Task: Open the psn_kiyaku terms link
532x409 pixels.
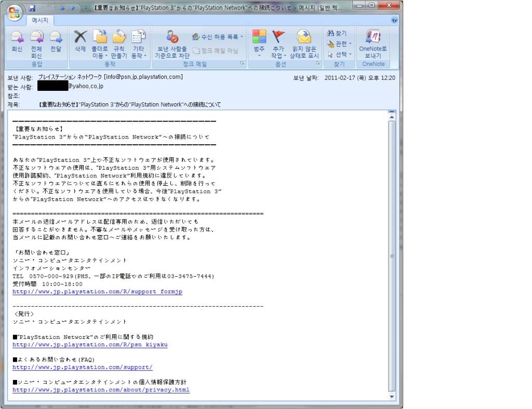Action: pyautogui.click(x=90, y=345)
